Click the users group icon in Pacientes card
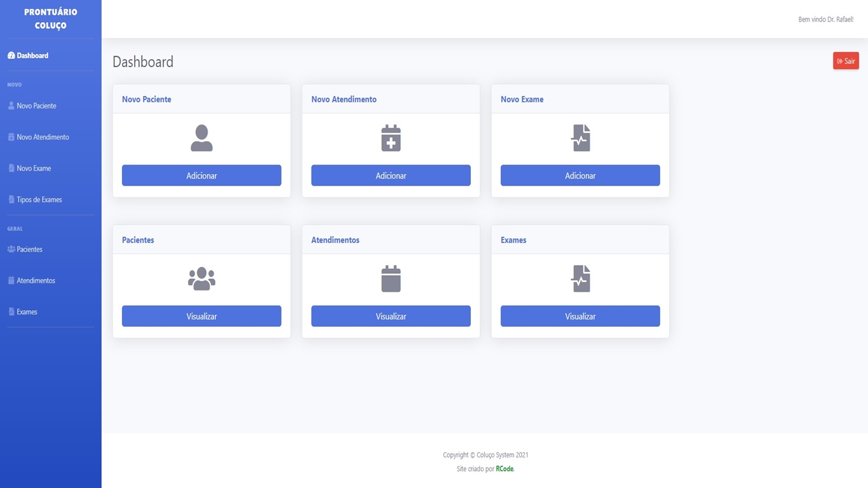Image resolution: width=868 pixels, height=488 pixels. coord(201,278)
